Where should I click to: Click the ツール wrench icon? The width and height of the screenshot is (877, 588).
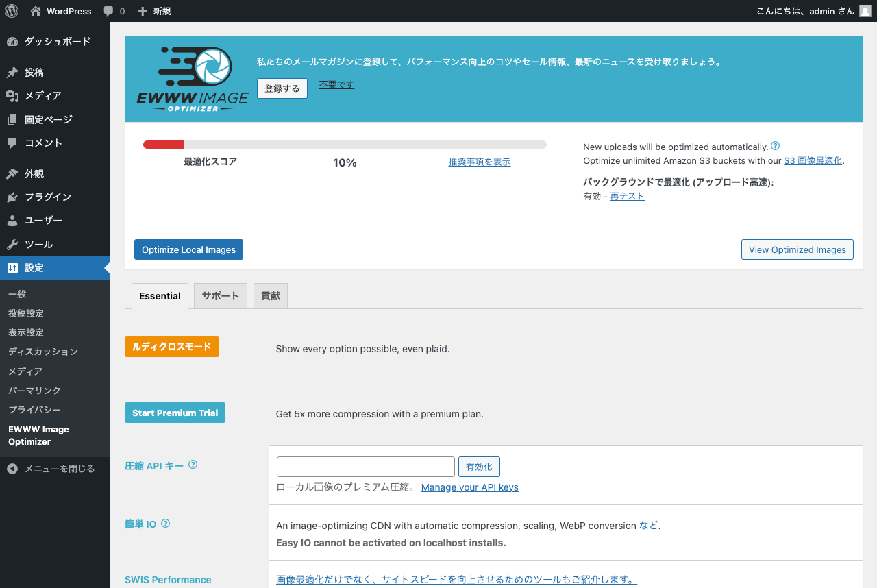(x=12, y=245)
